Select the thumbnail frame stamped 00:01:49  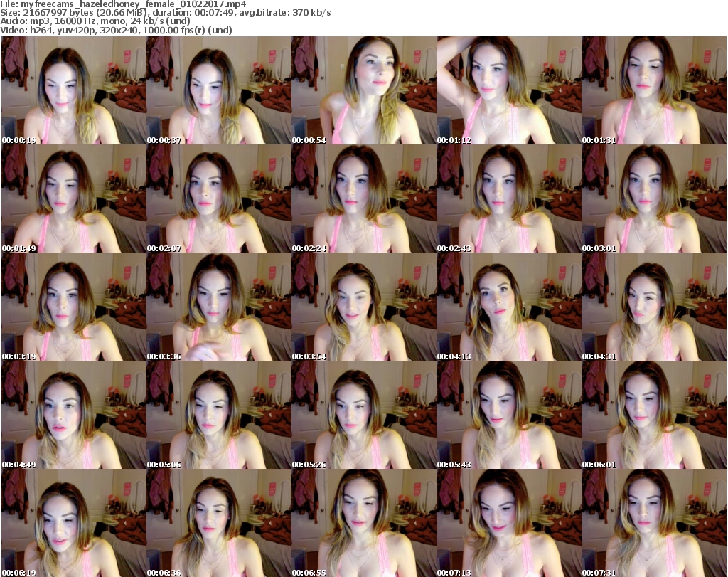[74, 198]
